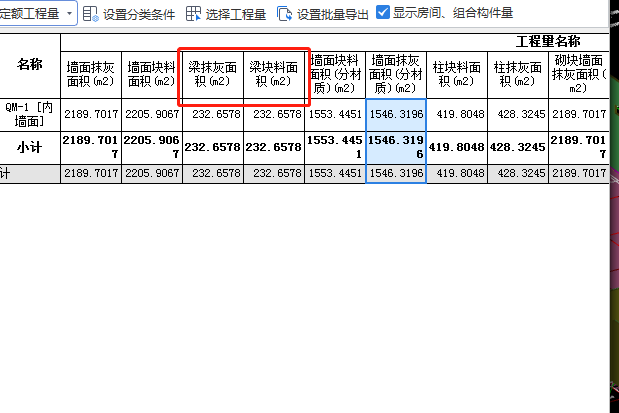The height and width of the screenshot is (413, 619).
Task: Select the 砌块墙面抹灰面积 column header
Action: [x=579, y=75]
